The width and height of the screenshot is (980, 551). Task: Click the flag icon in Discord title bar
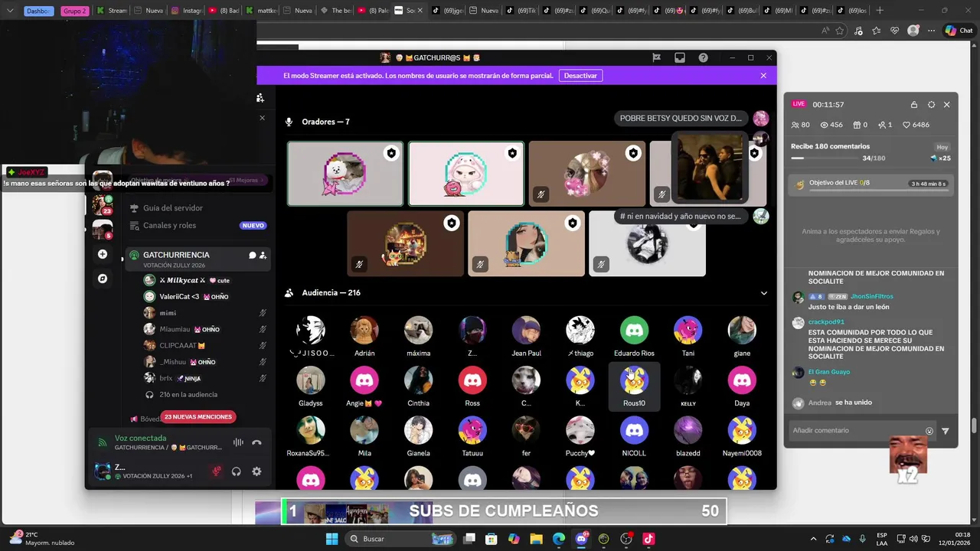point(656,57)
